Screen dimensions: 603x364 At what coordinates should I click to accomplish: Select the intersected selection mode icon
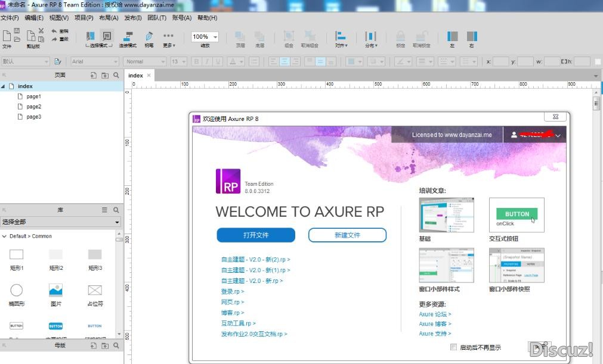(91, 36)
